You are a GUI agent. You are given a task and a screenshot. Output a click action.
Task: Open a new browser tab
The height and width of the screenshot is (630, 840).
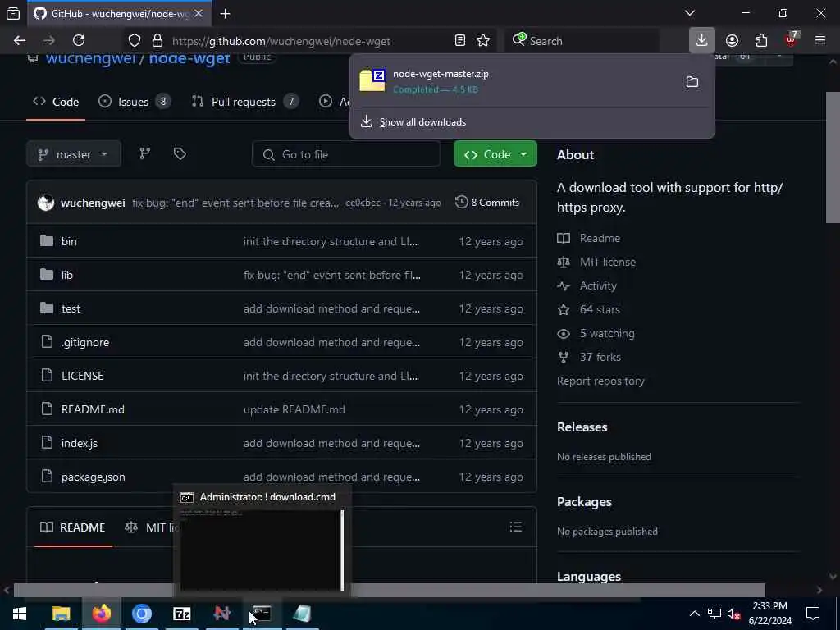click(x=226, y=14)
